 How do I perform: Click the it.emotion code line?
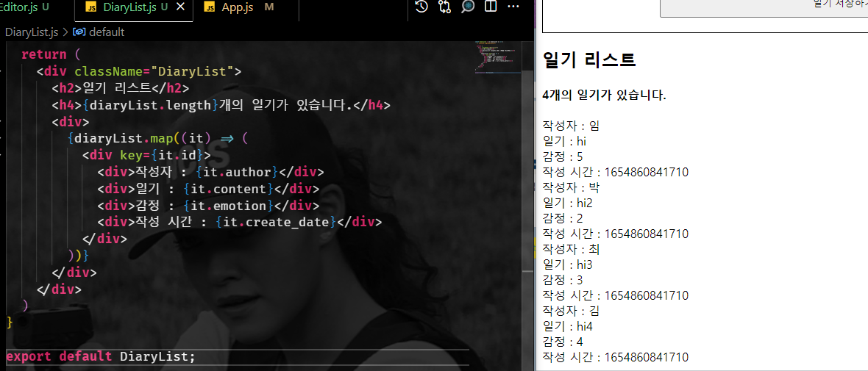[x=208, y=206]
